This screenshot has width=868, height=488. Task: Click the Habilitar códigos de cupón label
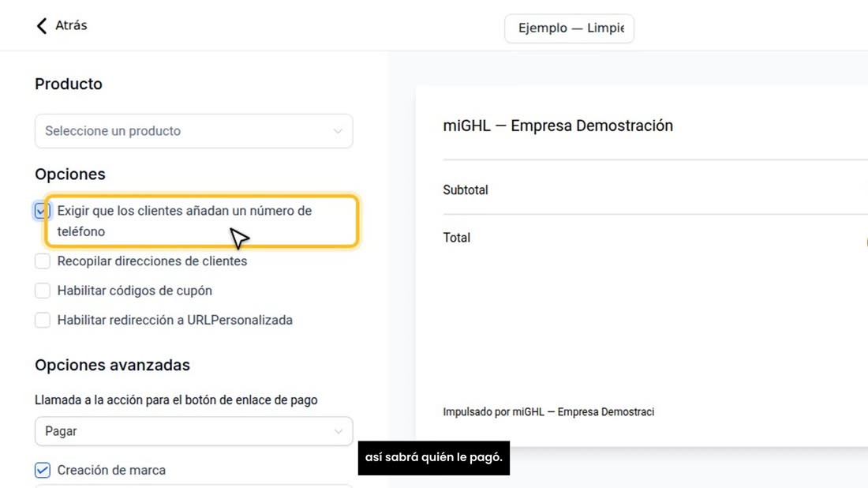pos(134,291)
